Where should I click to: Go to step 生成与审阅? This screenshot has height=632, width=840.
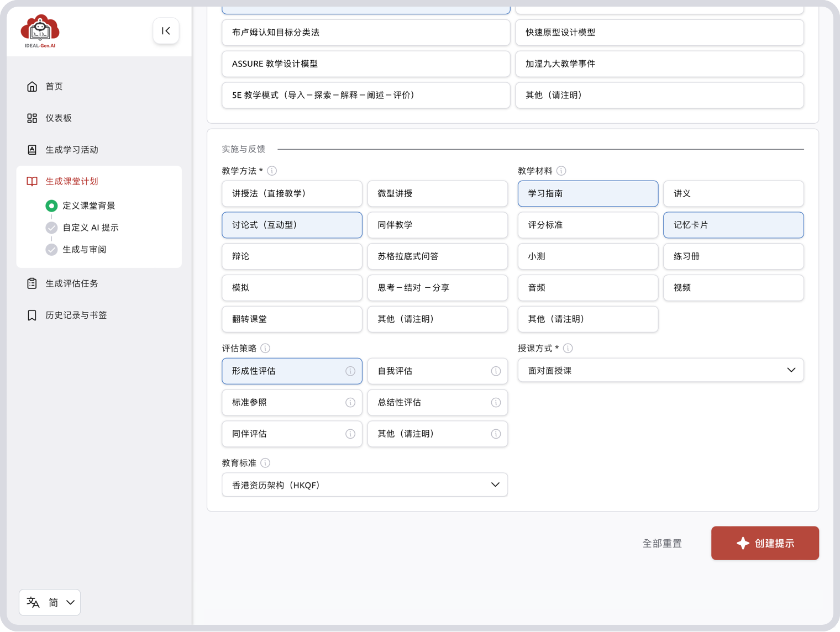[x=84, y=250]
